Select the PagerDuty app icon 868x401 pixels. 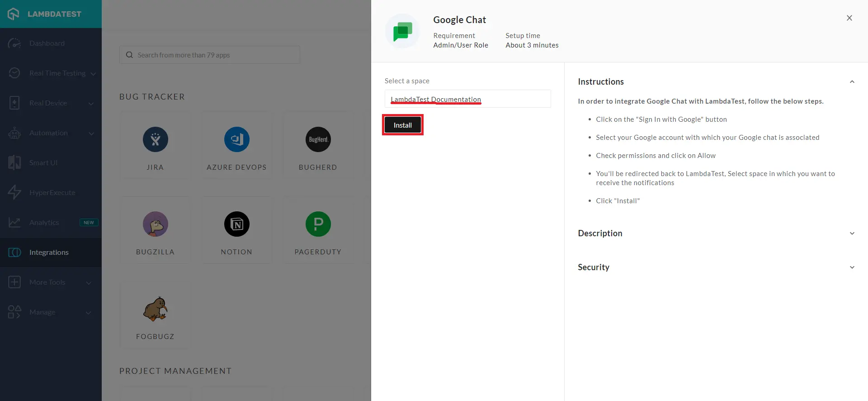click(x=318, y=224)
